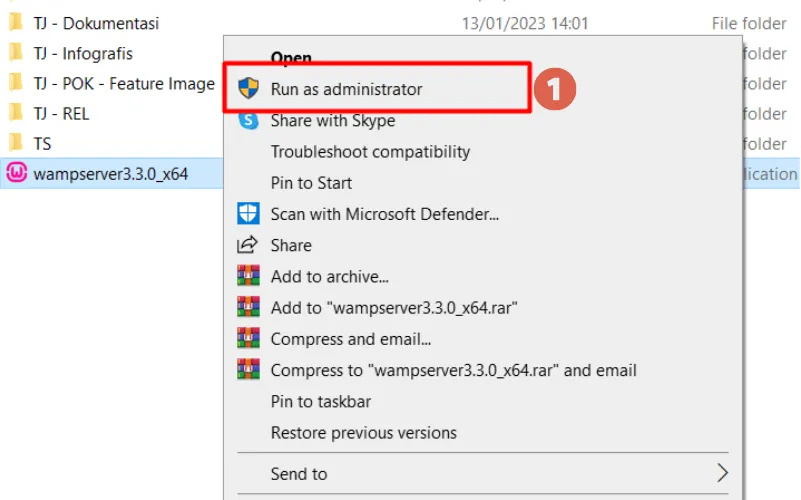This screenshot has height=500, width=801.
Task: Click the Share arrow icon
Action: (x=248, y=245)
